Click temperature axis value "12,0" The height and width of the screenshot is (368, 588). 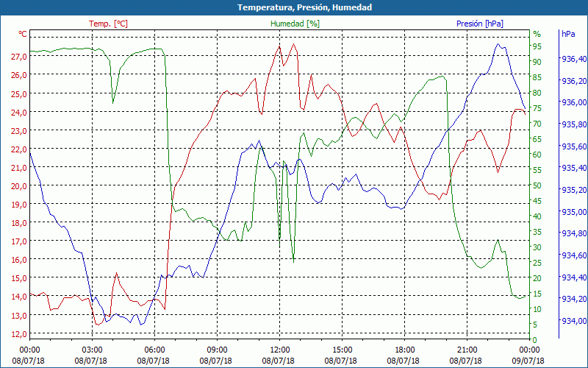(x=19, y=333)
